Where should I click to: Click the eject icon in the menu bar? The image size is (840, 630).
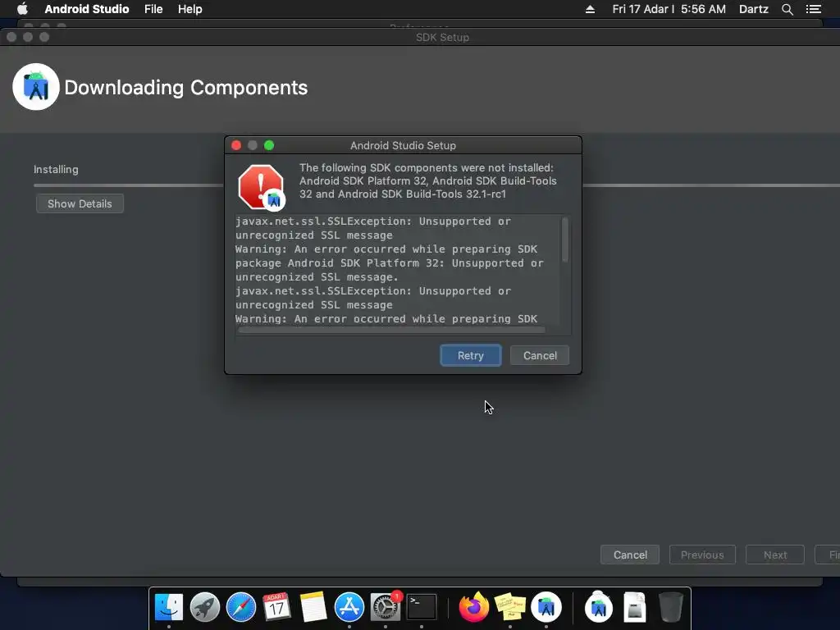point(590,9)
